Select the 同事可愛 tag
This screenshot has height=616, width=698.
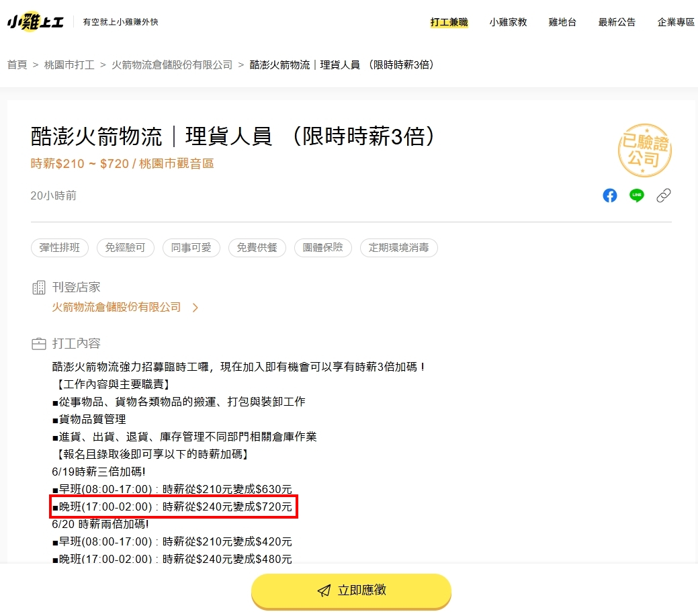tap(191, 247)
